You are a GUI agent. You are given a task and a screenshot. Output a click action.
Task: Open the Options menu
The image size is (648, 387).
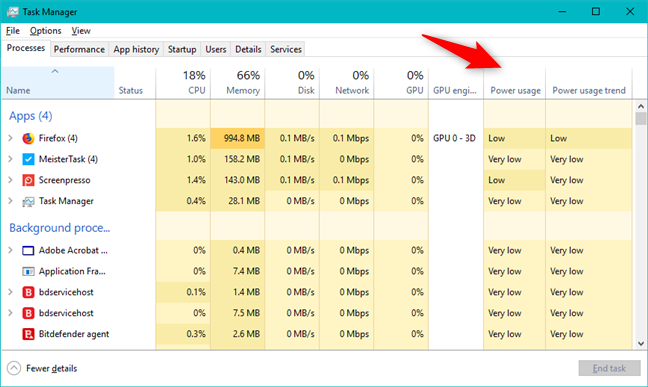(x=45, y=31)
